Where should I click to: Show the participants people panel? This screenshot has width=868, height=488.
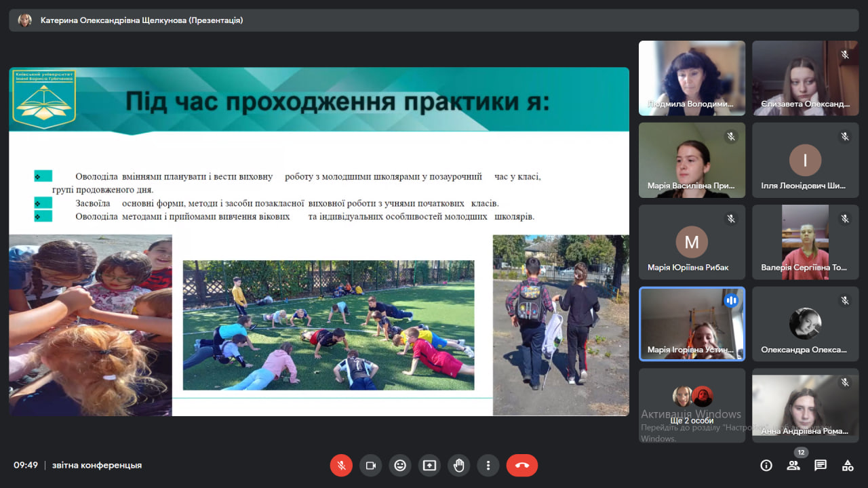[793, 466]
